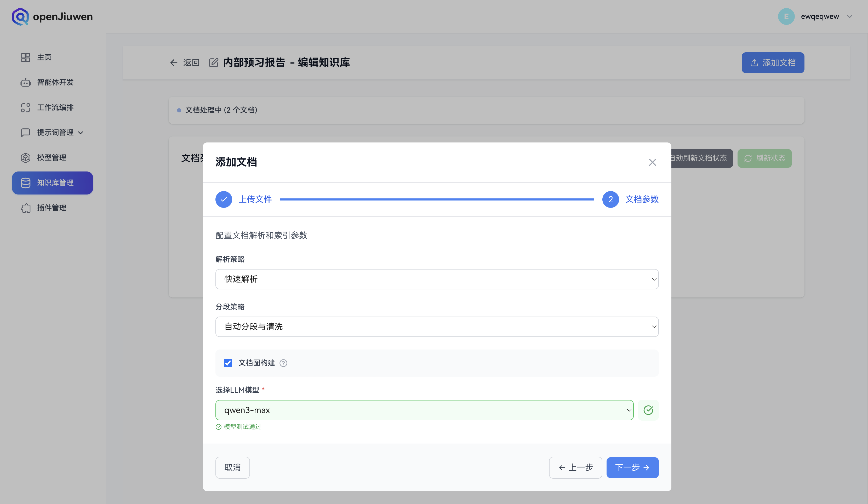This screenshot has width=868, height=504.
Task: Click 返回 to go back
Action: click(x=185, y=63)
